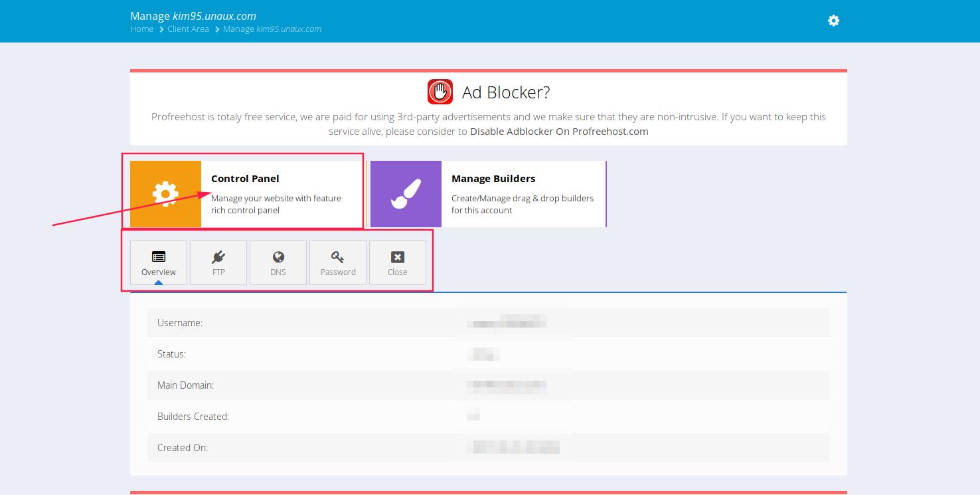Click the orange Control Panel gear icon

[165, 194]
